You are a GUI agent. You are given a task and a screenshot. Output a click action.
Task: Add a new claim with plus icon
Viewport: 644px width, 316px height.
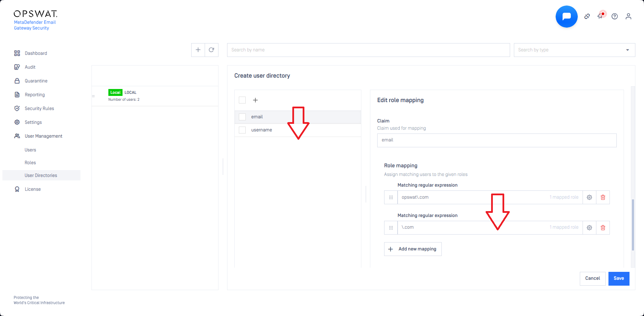click(x=255, y=100)
